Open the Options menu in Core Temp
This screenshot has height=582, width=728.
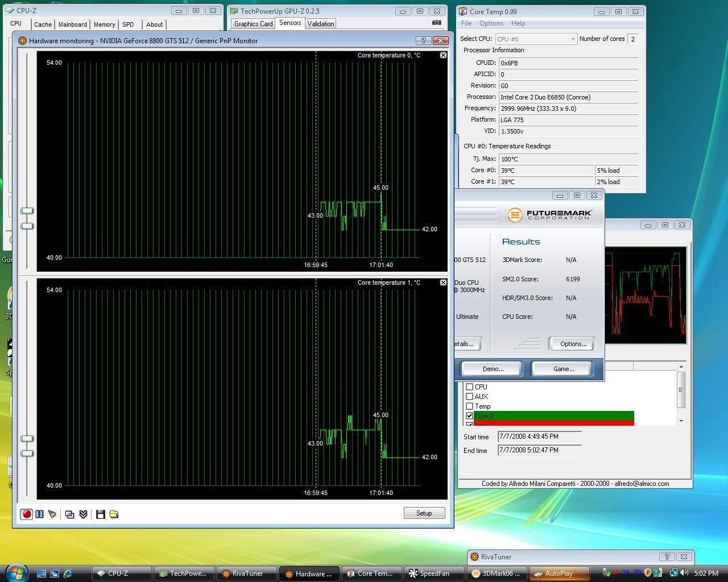click(491, 23)
